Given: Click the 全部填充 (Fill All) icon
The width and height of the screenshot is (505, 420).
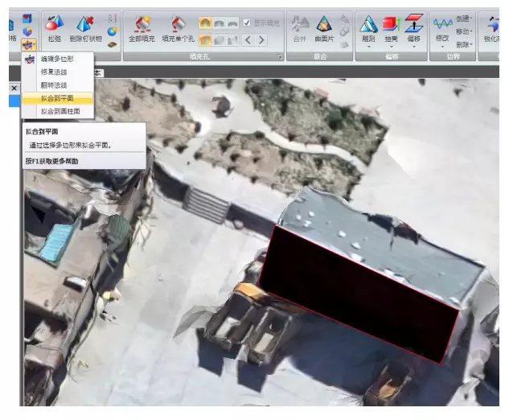Looking at the screenshot, I should click(143, 26).
